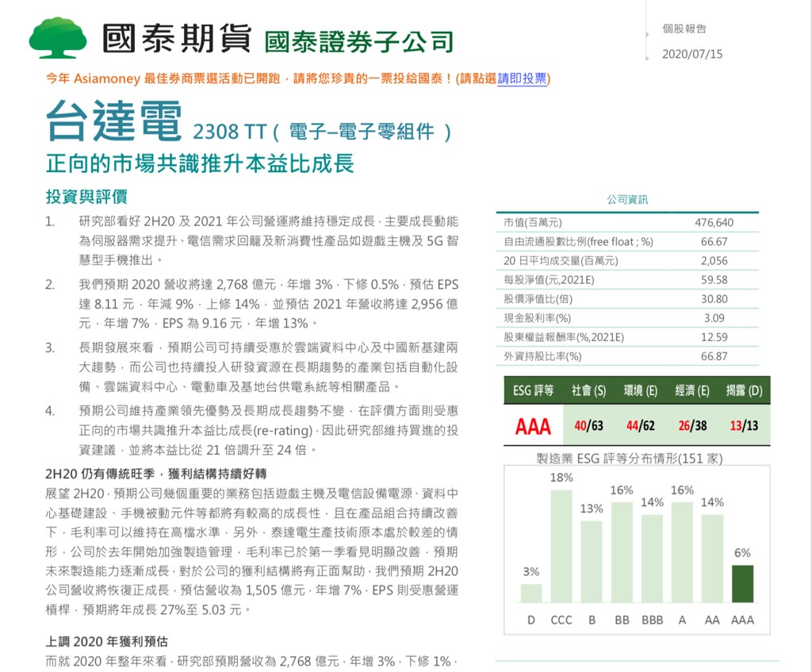Click the report date 2020/07/15
The width and height of the screenshot is (812, 672).
click(691, 54)
